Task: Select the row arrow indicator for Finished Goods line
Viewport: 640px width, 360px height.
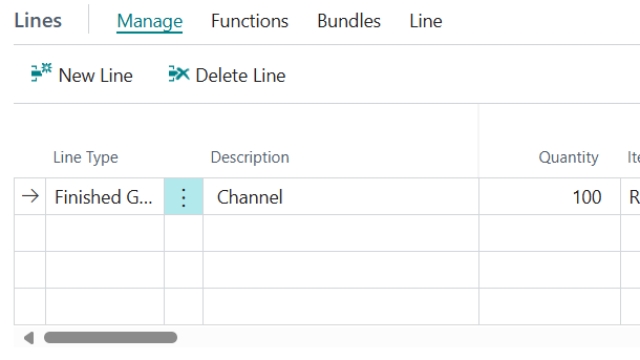Action: coord(30,196)
